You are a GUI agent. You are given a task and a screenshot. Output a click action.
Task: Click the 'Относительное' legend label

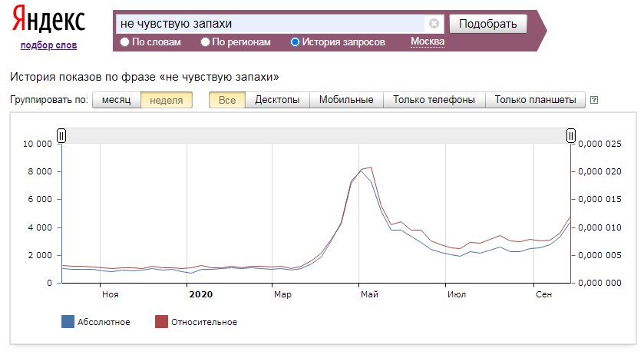[204, 322]
